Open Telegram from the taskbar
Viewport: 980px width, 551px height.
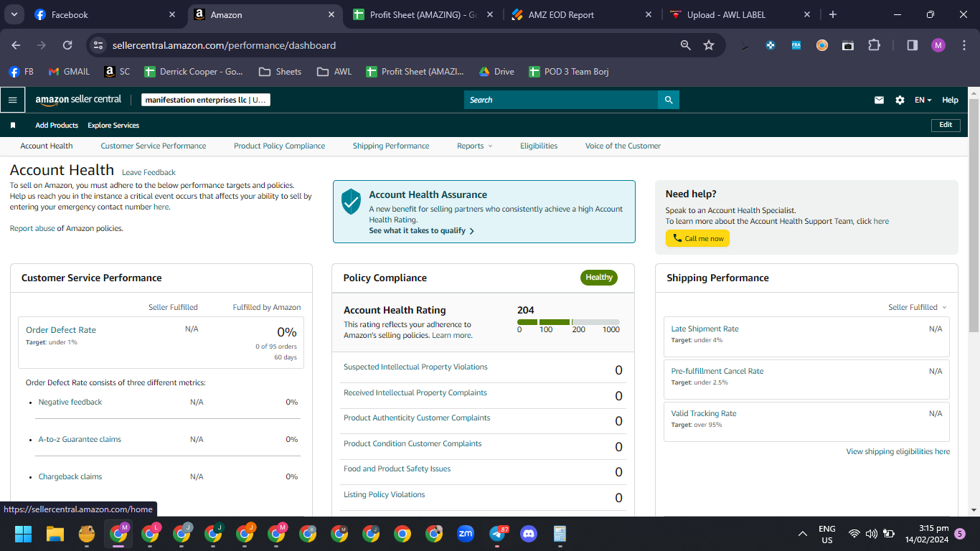497,534
